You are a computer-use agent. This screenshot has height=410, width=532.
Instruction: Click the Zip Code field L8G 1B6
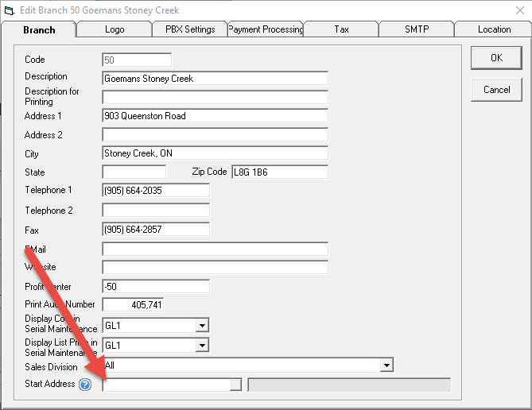pyautogui.click(x=280, y=172)
